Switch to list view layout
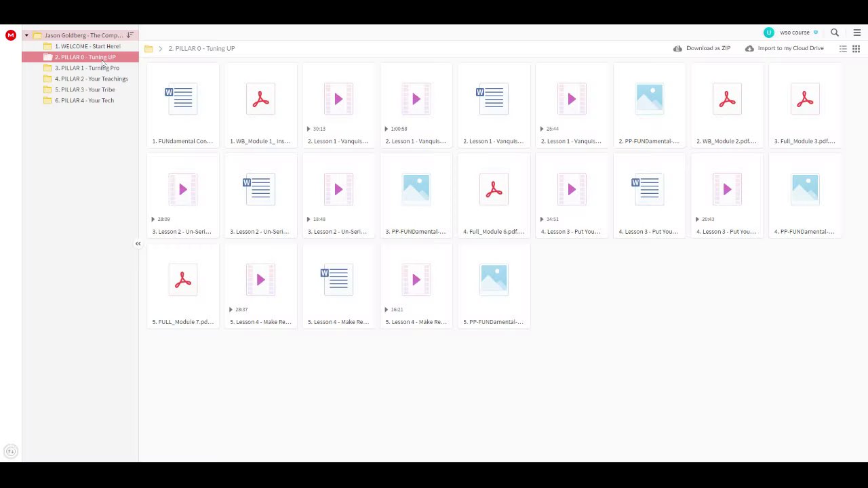This screenshot has height=488, width=868. click(x=843, y=49)
